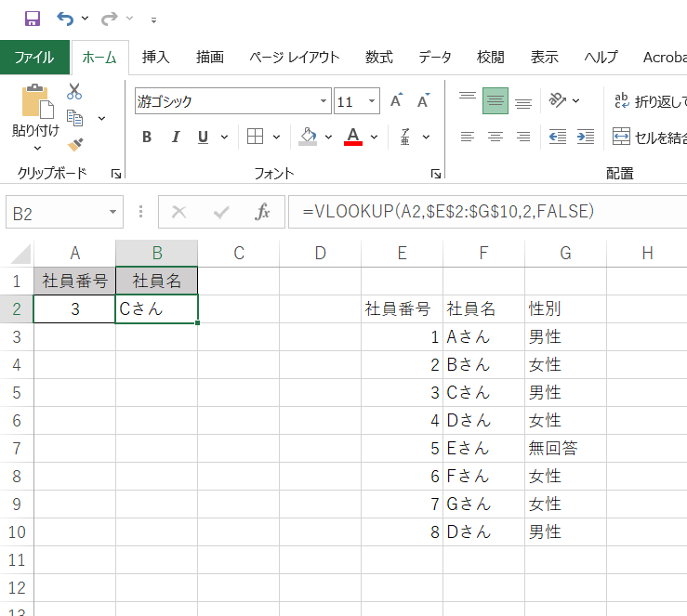Click the Format Painter brush icon
687x616 pixels.
[75, 144]
